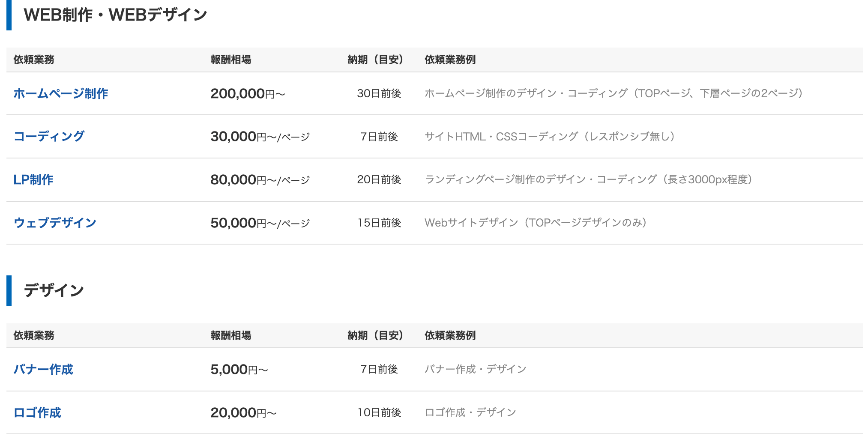Select the ランディングページ制作 example description text

pos(588,179)
